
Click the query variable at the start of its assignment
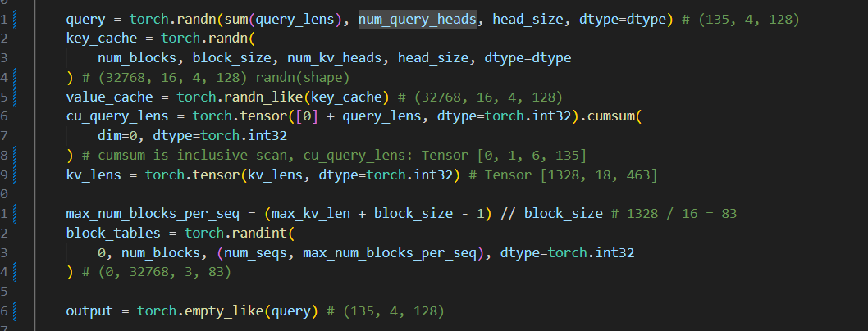85,20
